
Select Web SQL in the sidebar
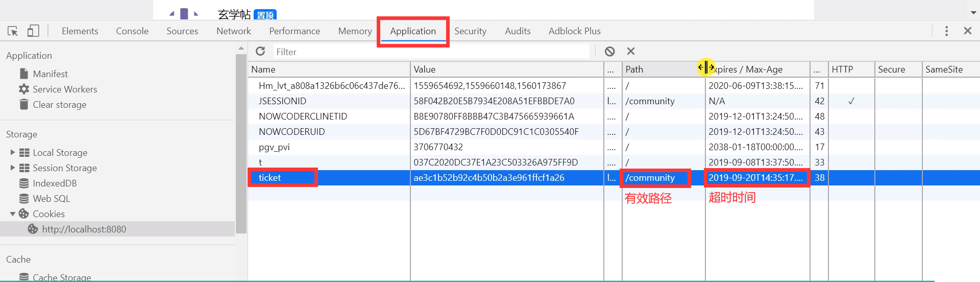(51, 198)
